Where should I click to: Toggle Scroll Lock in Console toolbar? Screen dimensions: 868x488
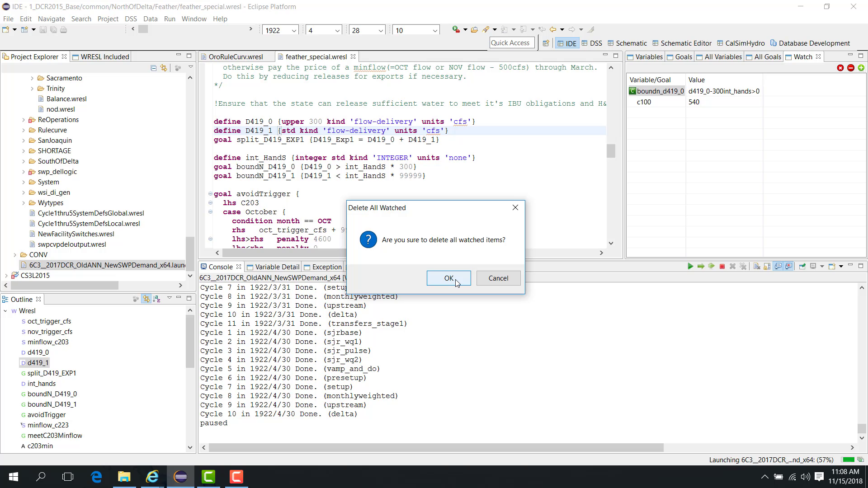point(767,266)
